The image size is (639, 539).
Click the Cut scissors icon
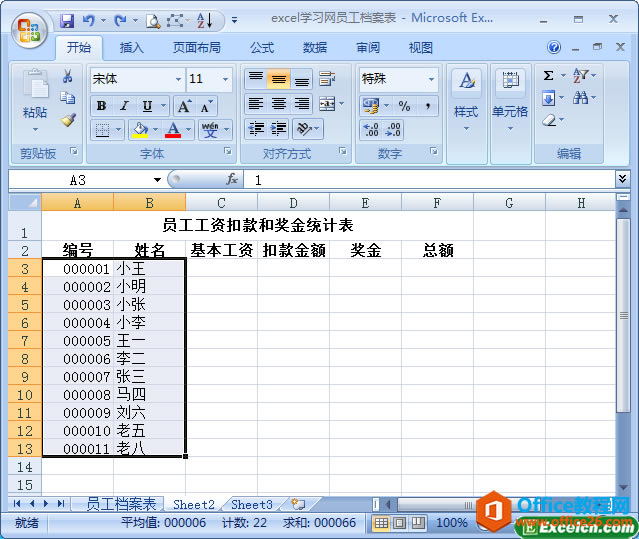(68, 77)
